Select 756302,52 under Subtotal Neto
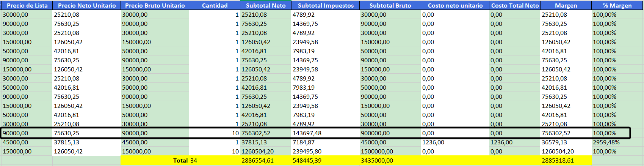Image resolution: width=644 pixels, height=166 pixels. point(266,133)
